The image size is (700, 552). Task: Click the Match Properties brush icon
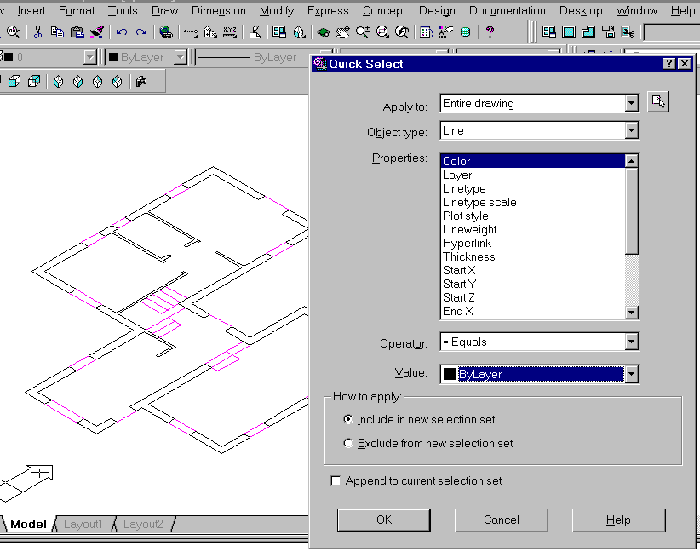pos(97,32)
